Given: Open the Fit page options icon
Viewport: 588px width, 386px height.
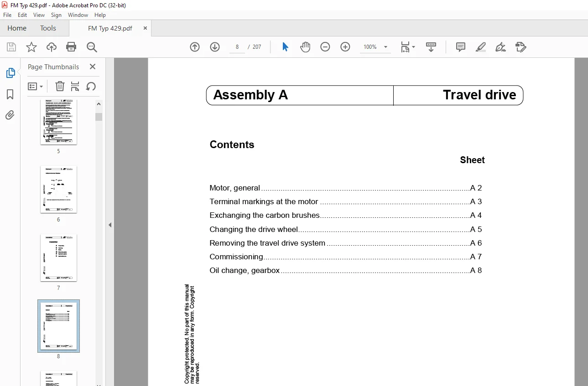Looking at the screenshot, I should click(408, 47).
